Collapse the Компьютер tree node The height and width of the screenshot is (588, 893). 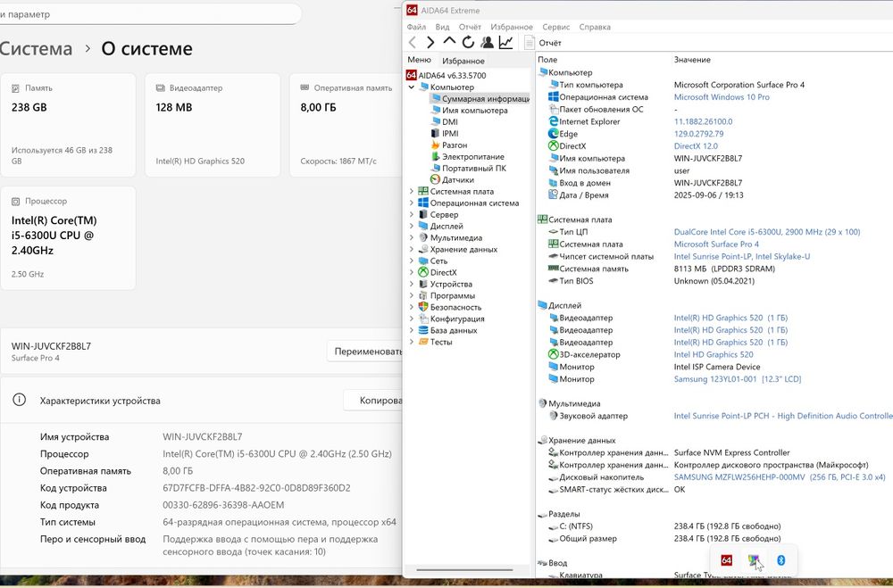[411, 87]
